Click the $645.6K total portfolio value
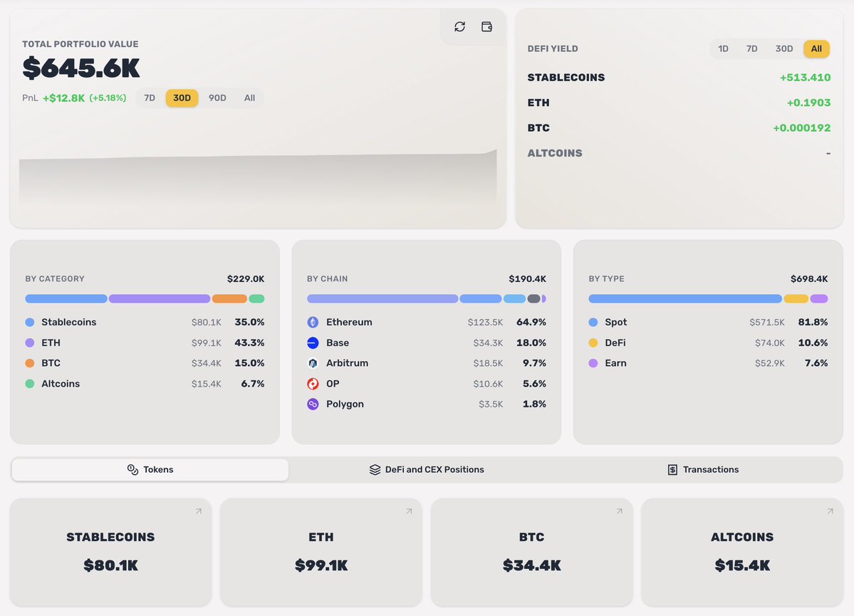This screenshot has height=616, width=854. (81, 68)
